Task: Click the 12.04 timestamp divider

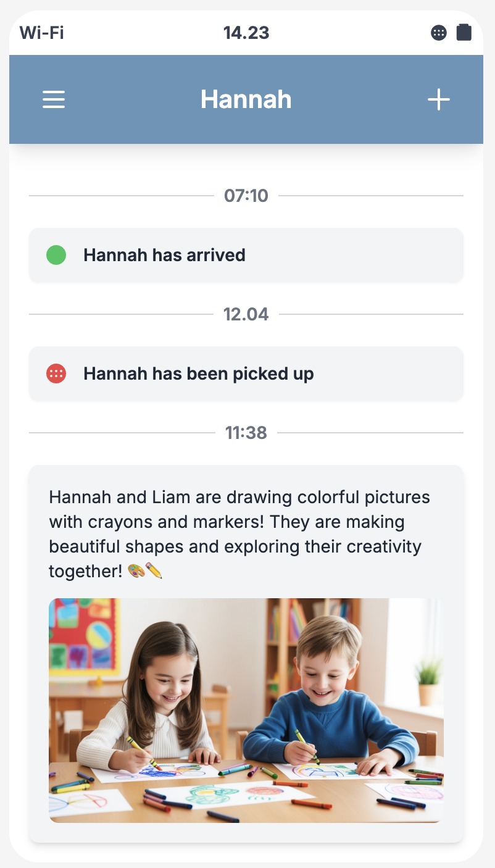Action: (246, 314)
